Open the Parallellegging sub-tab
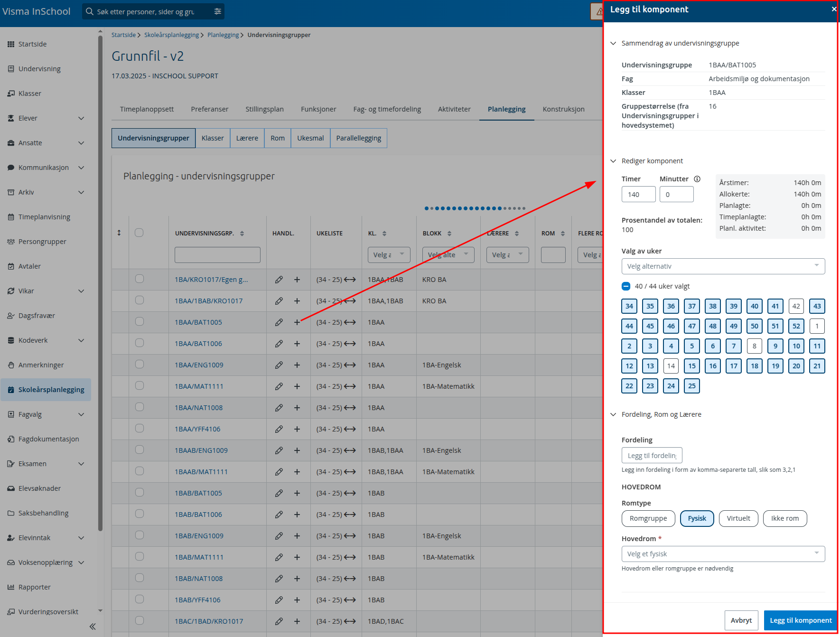Image resolution: width=840 pixels, height=637 pixels. coord(358,138)
